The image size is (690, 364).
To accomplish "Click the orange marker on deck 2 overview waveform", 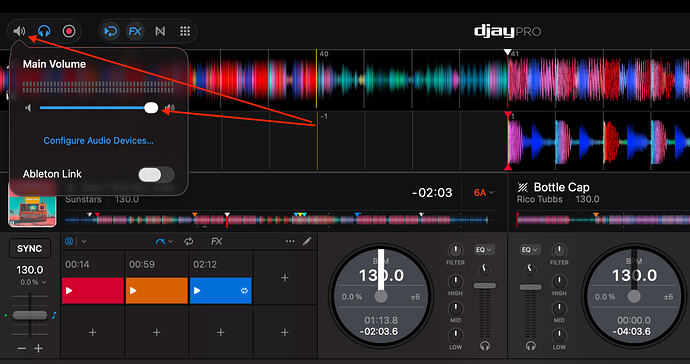I will (x=596, y=214).
